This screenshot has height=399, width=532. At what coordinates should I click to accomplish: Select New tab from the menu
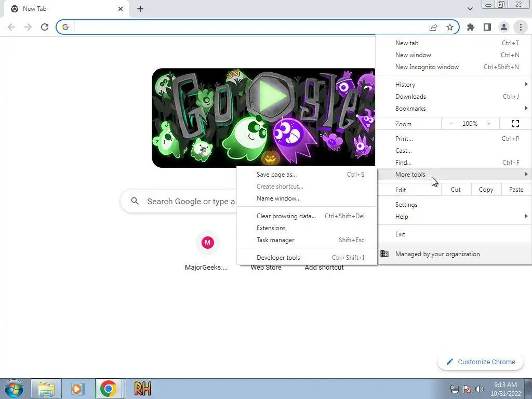click(454, 43)
